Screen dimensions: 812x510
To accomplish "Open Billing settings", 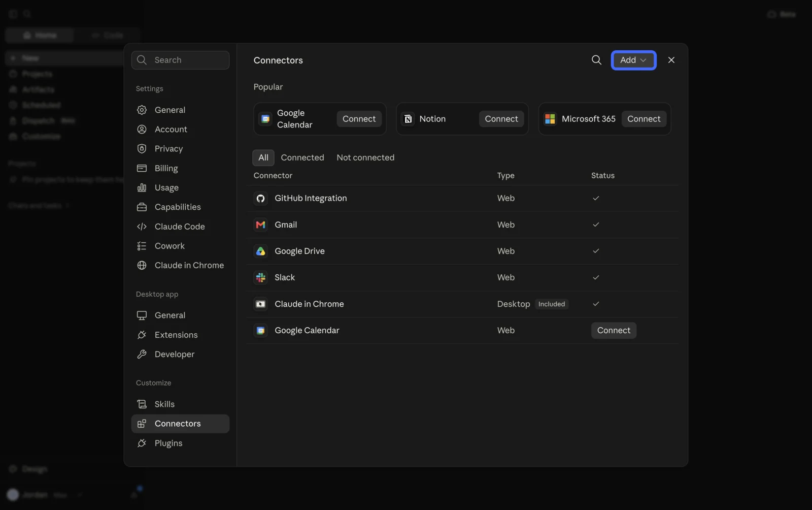I will coord(180,168).
